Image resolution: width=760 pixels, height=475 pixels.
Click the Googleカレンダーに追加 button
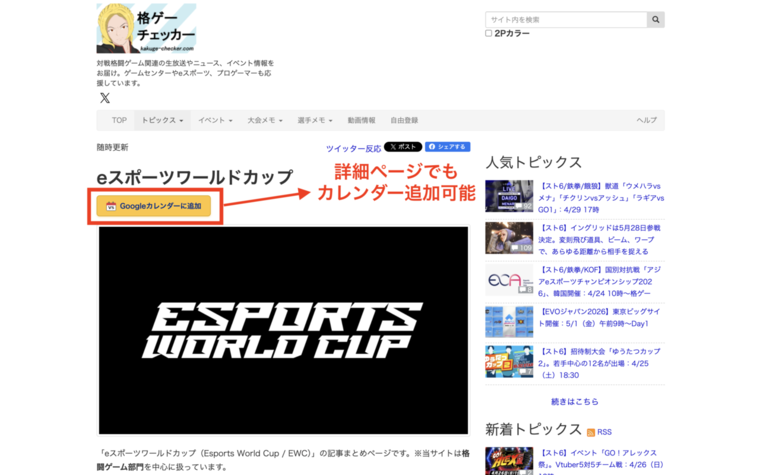tap(154, 206)
